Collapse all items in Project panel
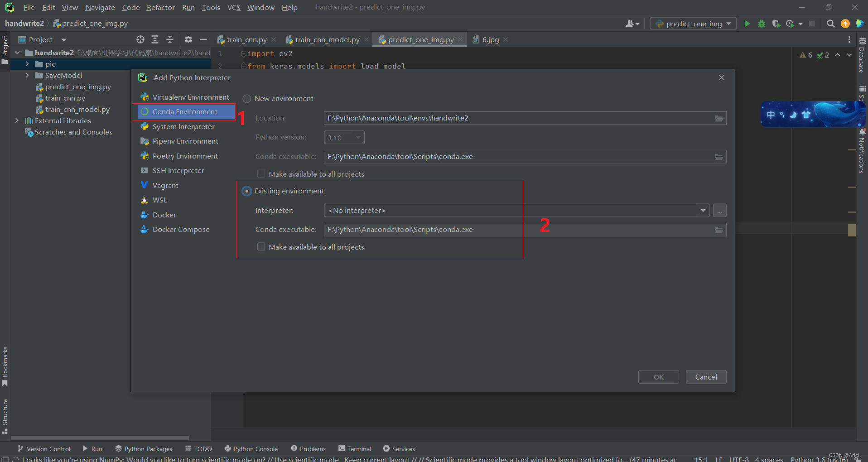The height and width of the screenshot is (462, 868). pos(170,39)
